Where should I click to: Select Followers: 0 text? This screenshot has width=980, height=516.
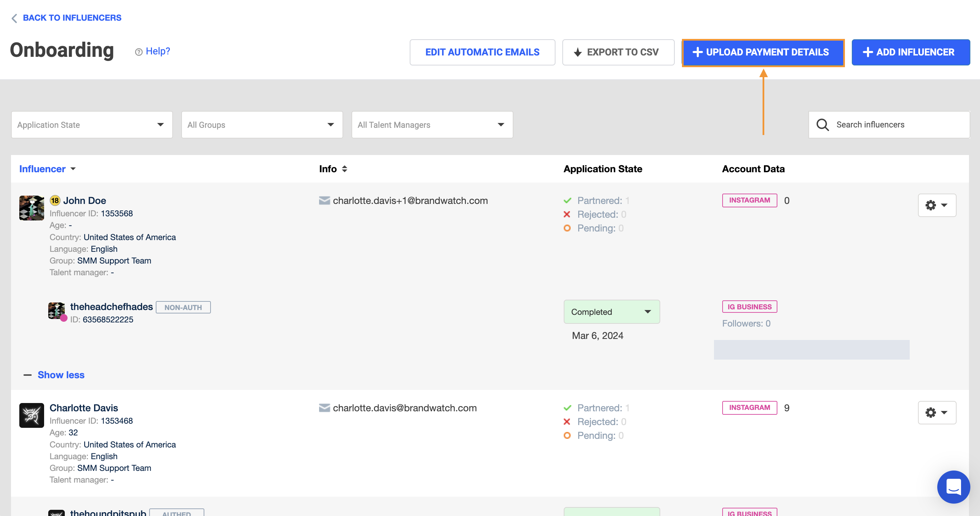click(746, 323)
